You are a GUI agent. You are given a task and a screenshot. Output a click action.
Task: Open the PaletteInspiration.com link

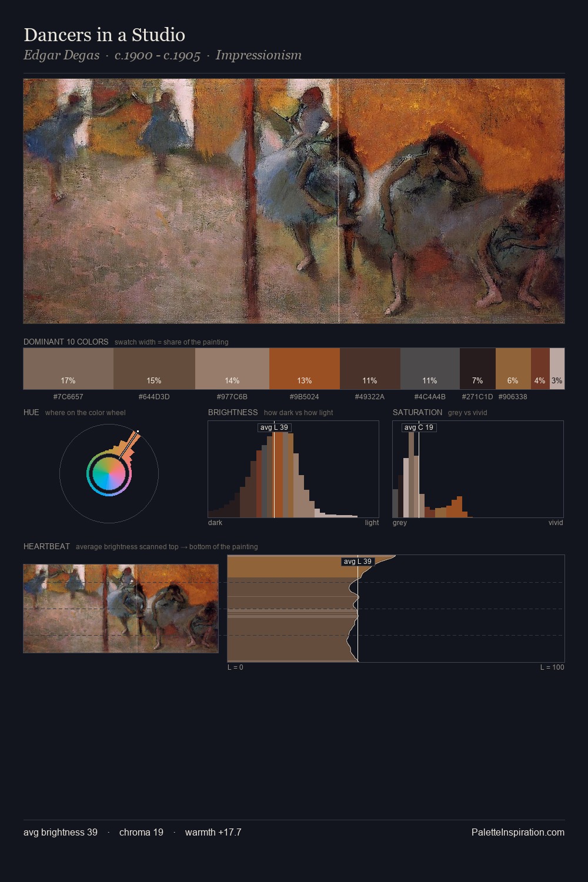[518, 832]
